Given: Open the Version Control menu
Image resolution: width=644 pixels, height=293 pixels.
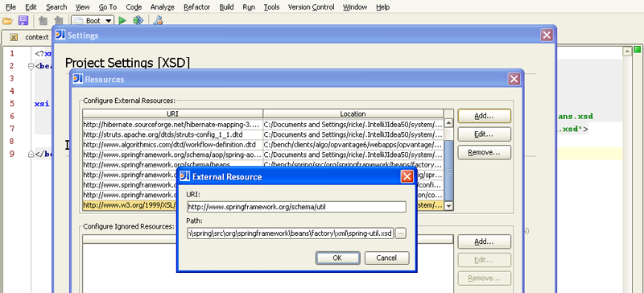Looking at the screenshot, I should 312,7.
